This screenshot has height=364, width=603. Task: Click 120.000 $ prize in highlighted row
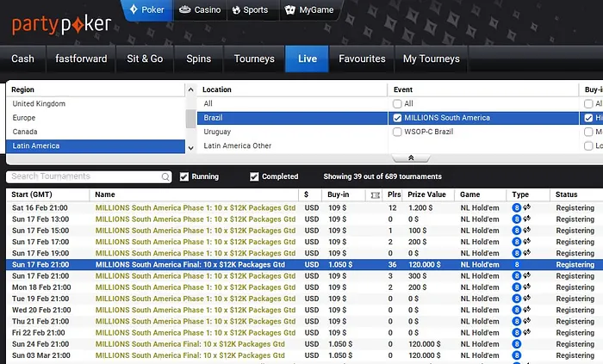tap(425, 264)
